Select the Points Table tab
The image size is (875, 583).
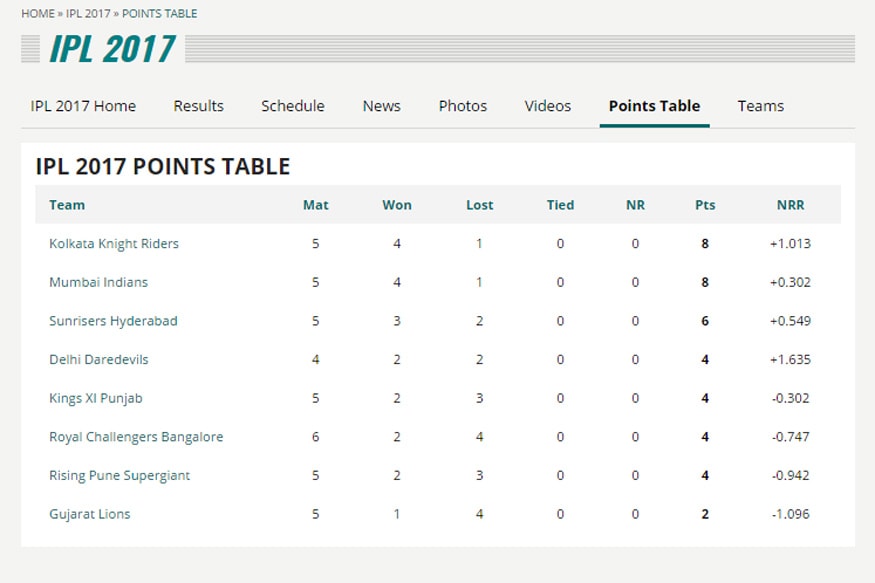coord(654,106)
